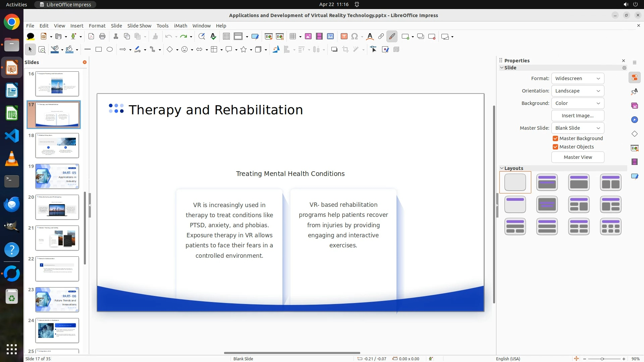The image size is (644, 362).
Task: Open the Master Slide dropdown
Action: (578, 128)
